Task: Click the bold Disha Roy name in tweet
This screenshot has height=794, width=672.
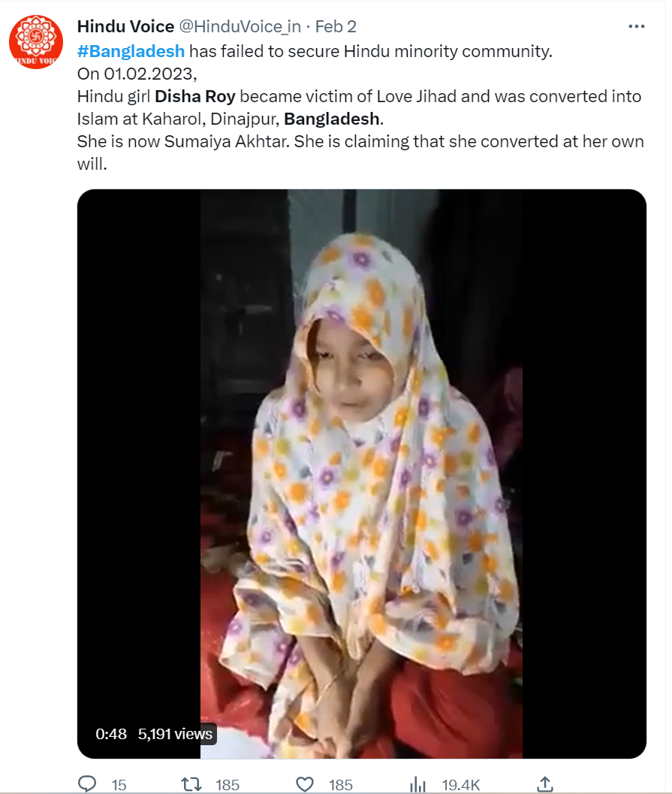Action: [195, 96]
